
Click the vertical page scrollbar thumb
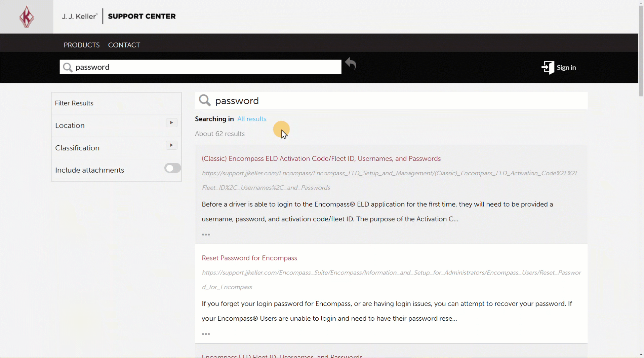click(641, 50)
